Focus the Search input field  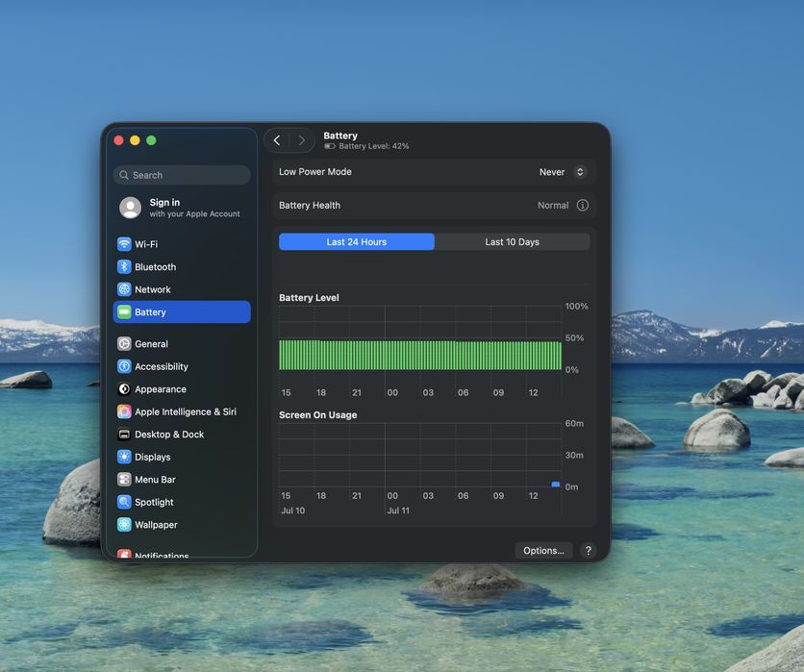[182, 175]
